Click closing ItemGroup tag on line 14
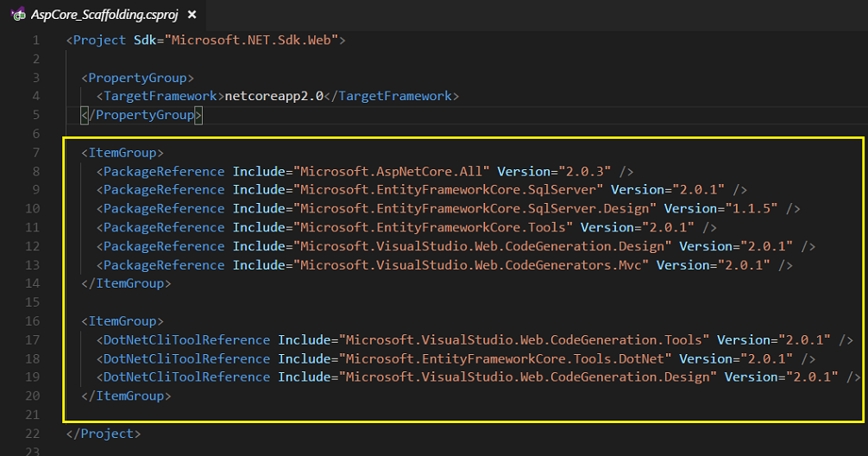 click(126, 283)
